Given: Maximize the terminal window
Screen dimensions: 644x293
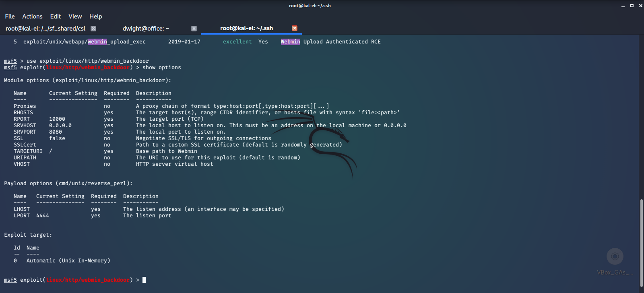Looking at the screenshot, I should click(x=632, y=6).
